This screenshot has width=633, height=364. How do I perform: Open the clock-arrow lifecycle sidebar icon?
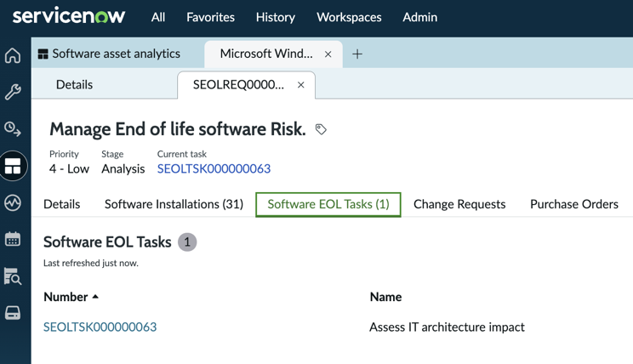(13, 129)
